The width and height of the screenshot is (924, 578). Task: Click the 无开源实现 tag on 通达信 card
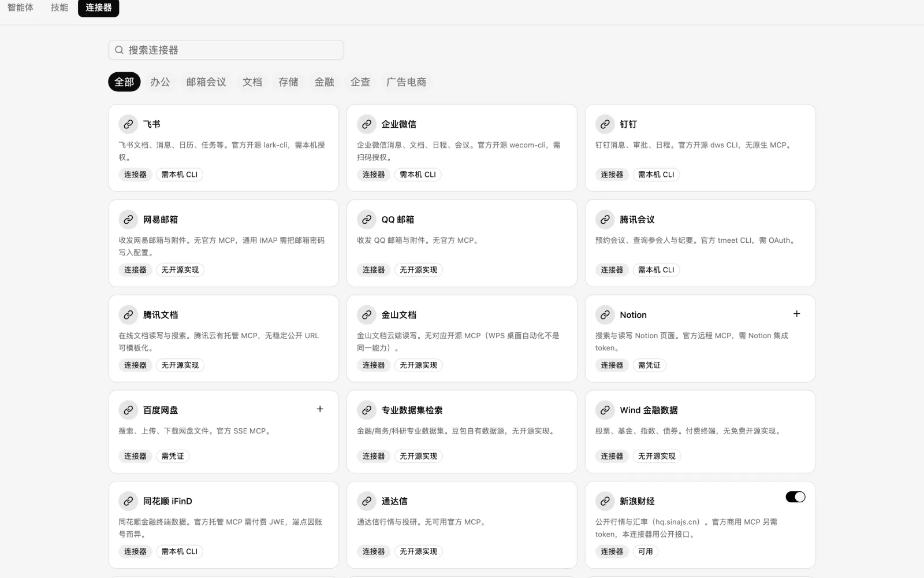(x=418, y=551)
